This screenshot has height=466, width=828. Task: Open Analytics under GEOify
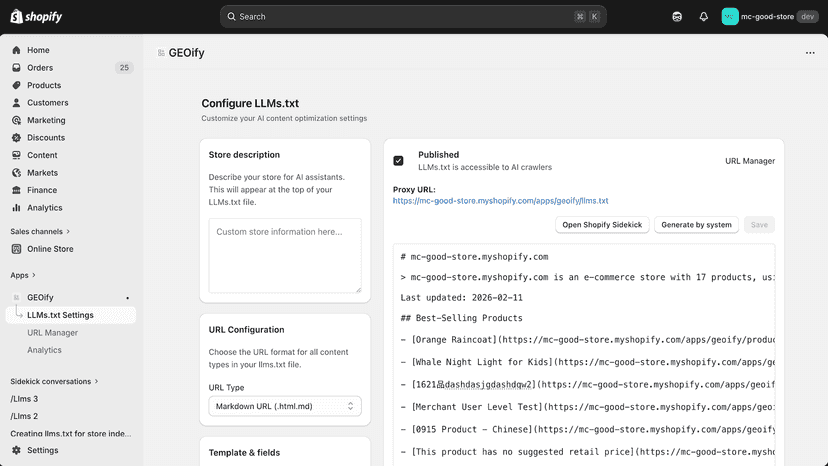pos(44,350)
